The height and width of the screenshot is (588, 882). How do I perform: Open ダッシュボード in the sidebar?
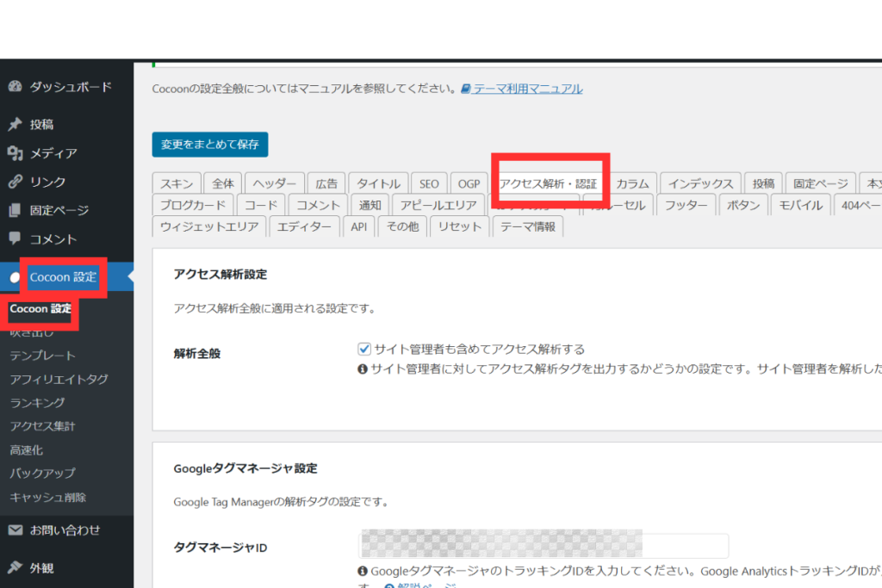[x=66, y=87]
